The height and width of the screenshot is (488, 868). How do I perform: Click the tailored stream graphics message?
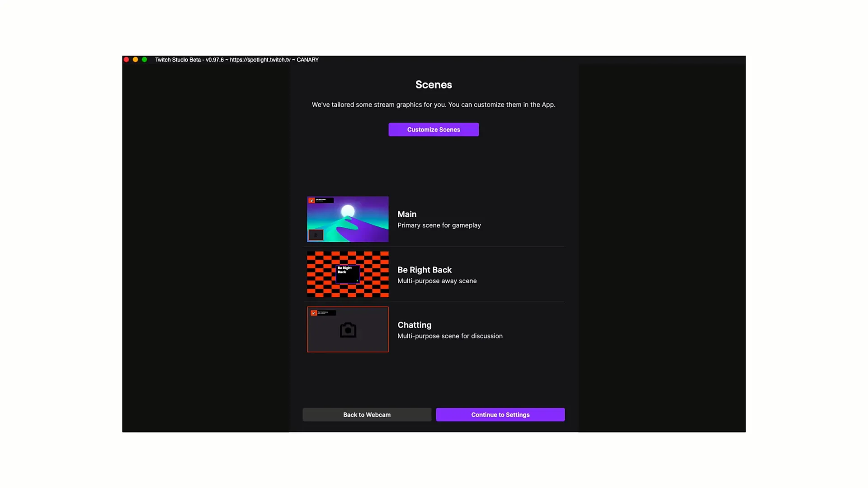pyautogui.click(x=434, y=105)
